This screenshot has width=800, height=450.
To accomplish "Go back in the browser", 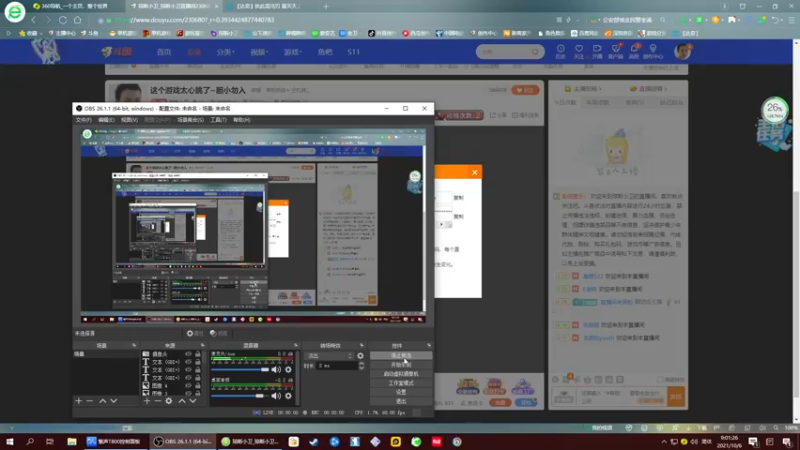I will pos(34,20).
